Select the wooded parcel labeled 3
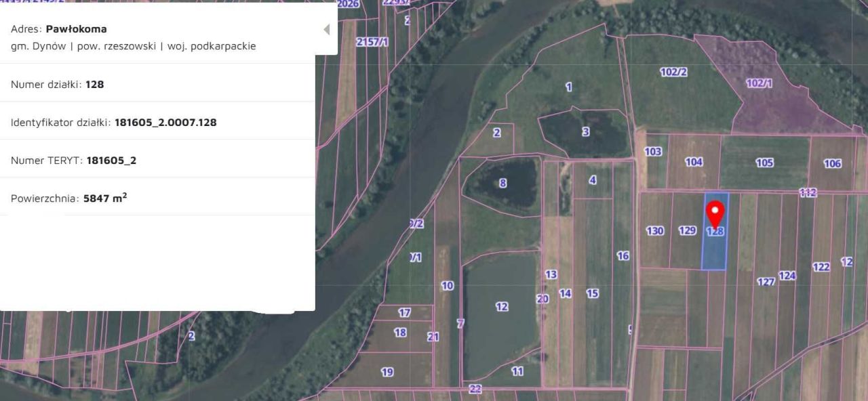This screenshot has height=401, width=868. click(585, 131)
